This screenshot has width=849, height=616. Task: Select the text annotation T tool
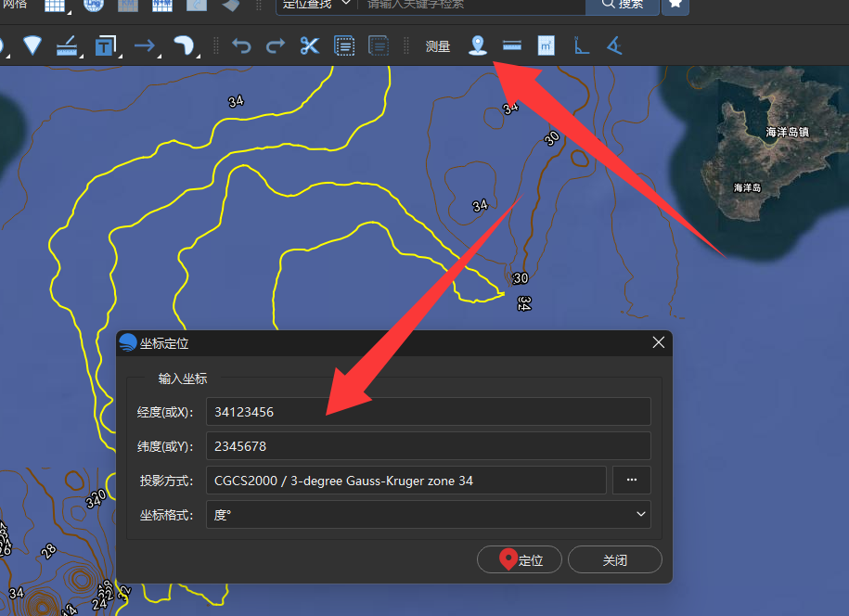[x=106, y=45]
